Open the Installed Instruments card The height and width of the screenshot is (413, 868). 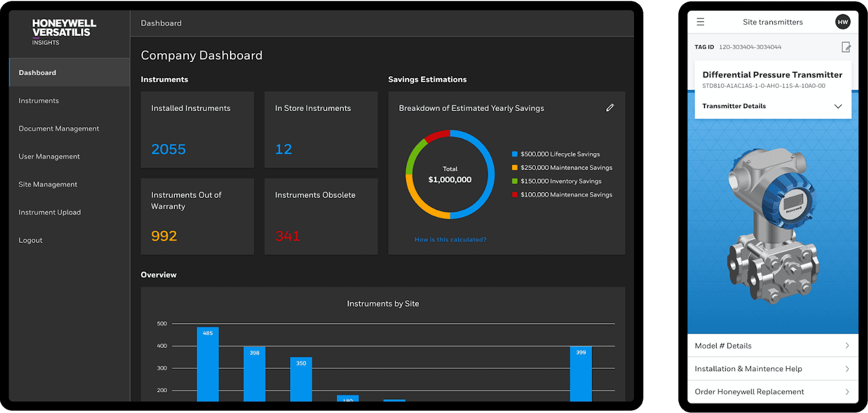pos(197,129)
